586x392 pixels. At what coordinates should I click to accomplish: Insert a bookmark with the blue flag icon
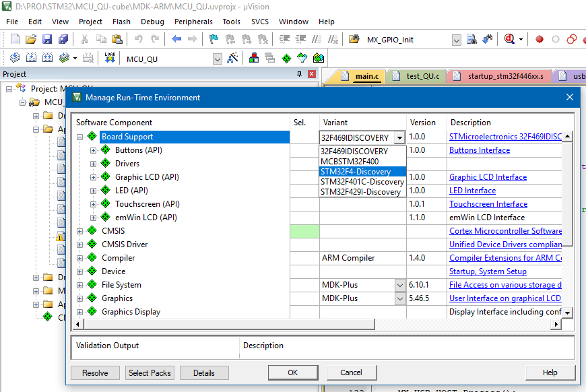(214, 39)
